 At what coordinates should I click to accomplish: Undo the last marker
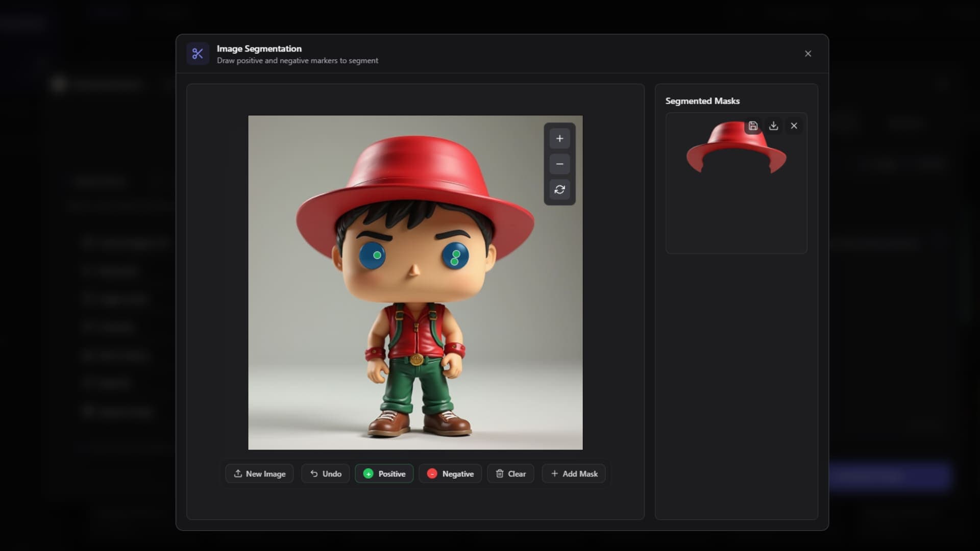325,473
